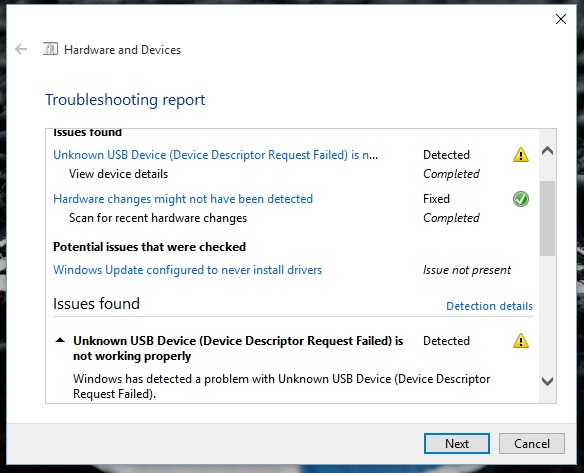This screenshot has width=584, height=473.
Task: Click the Hardware and Devices troubleshooter icon
Action: pos(50,49)
